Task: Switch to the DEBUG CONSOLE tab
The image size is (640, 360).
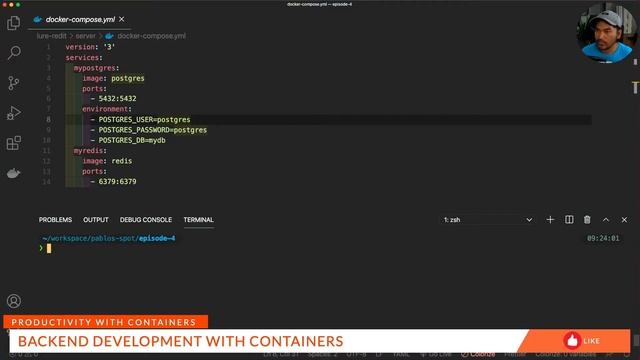Action: point(146,220)
